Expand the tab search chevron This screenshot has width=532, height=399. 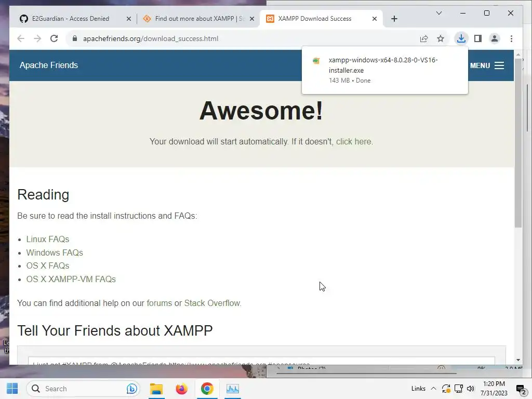point(438,13)
